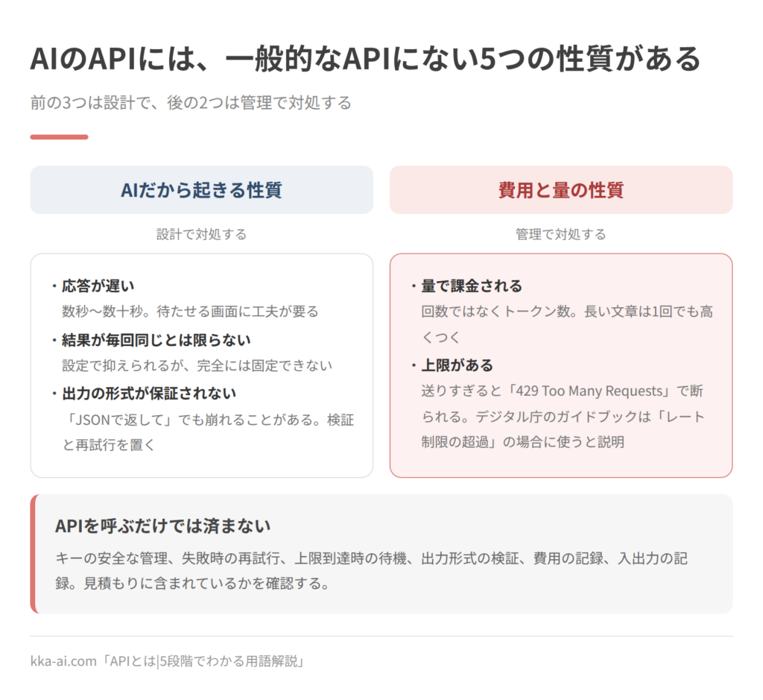Screen dimensions: 763x700
Task: Click the text デジタル庁のガイドブックは
Action: [x=563, y=417]
